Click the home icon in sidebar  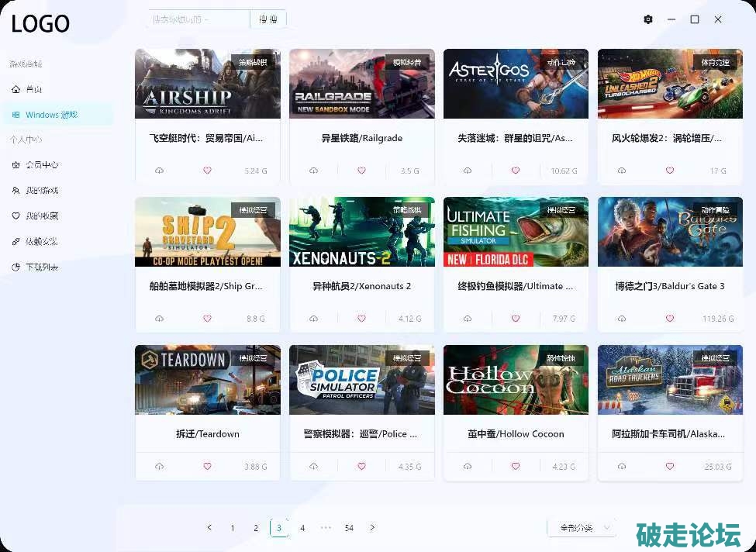point(16,89)
